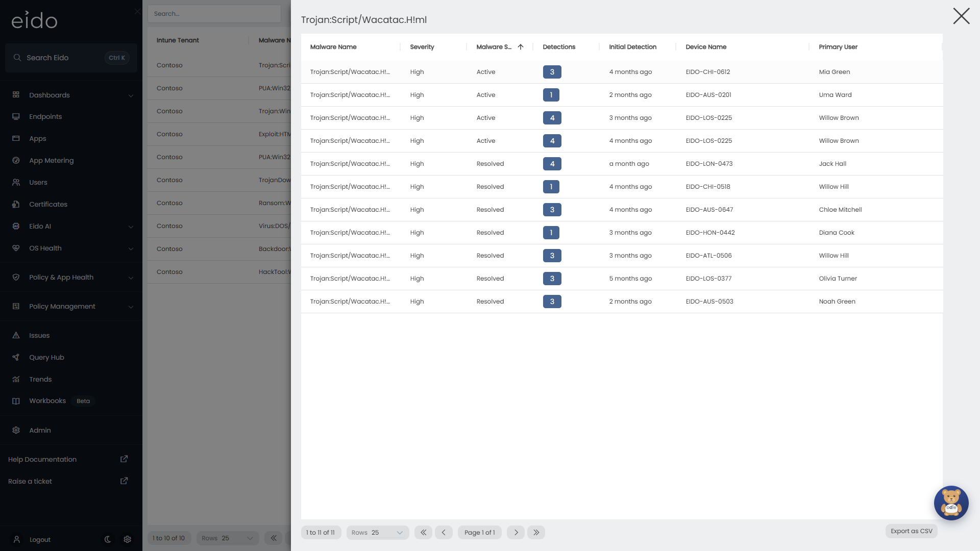The image size is (980, 551).
Task: Click the Admin gear icon
Action: tap(16, 431)
